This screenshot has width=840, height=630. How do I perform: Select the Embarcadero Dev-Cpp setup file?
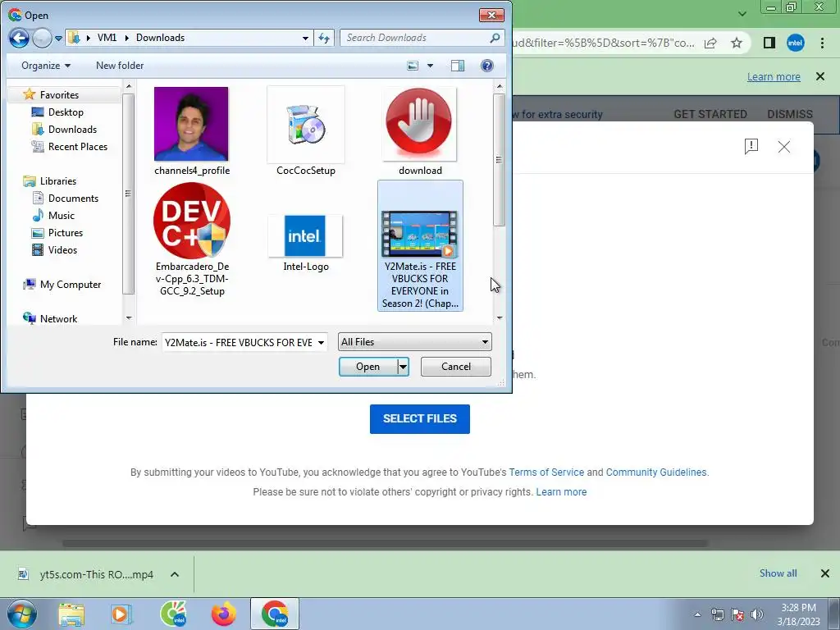pos(192,240)
